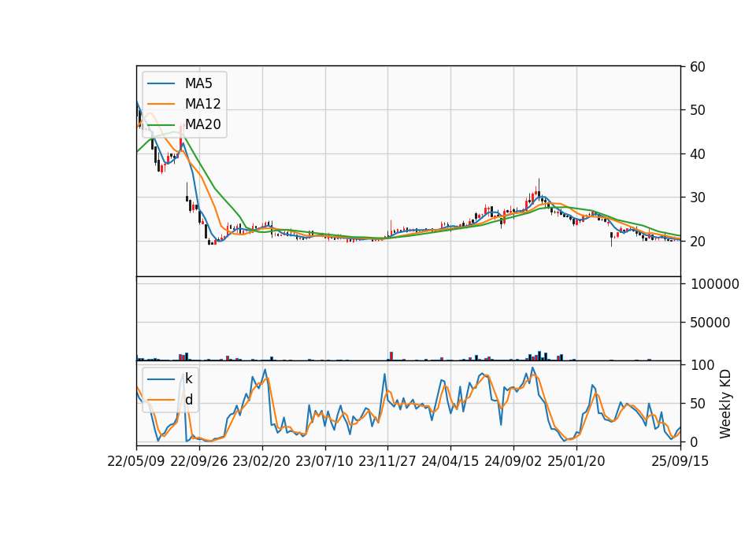Image resolution: width=756 pixels, height=543 pixels.
Task: Click the 22/05/09 date label
Action: click(136, 461)
